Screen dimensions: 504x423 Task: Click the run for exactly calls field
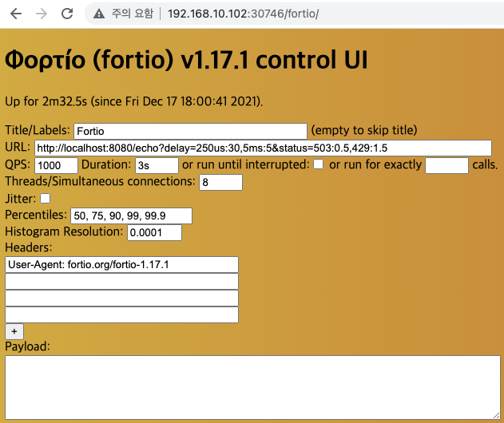coord(446,165)
